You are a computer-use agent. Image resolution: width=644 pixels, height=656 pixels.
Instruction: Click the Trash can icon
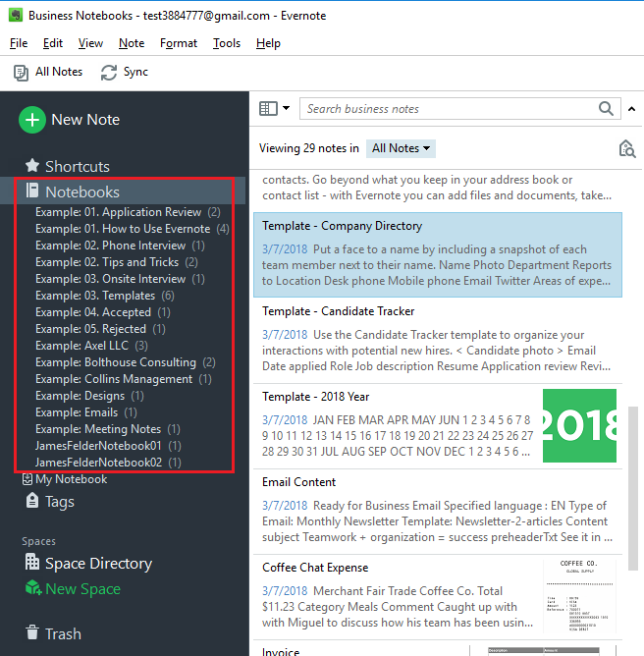pyautogui.click(x=32, y=632)
